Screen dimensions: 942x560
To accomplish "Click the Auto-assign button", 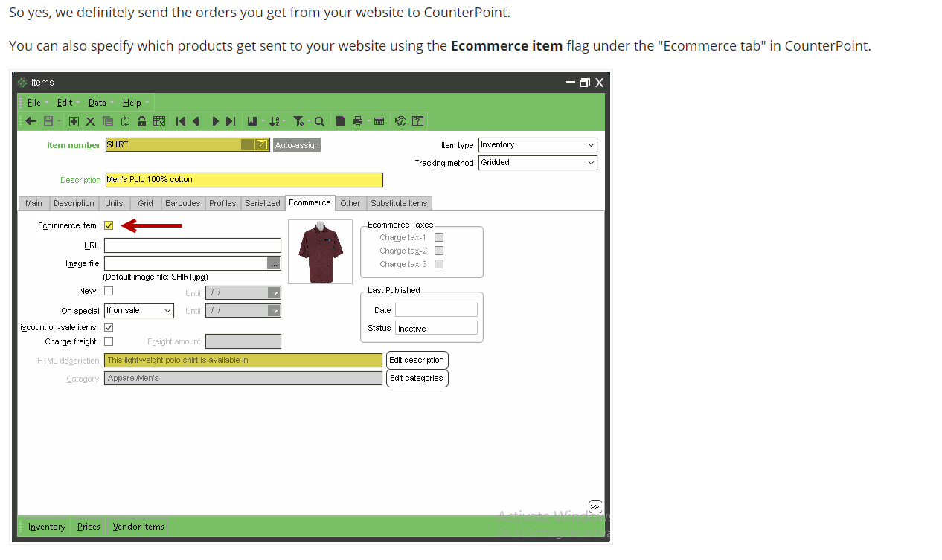I will coord(297,145).
